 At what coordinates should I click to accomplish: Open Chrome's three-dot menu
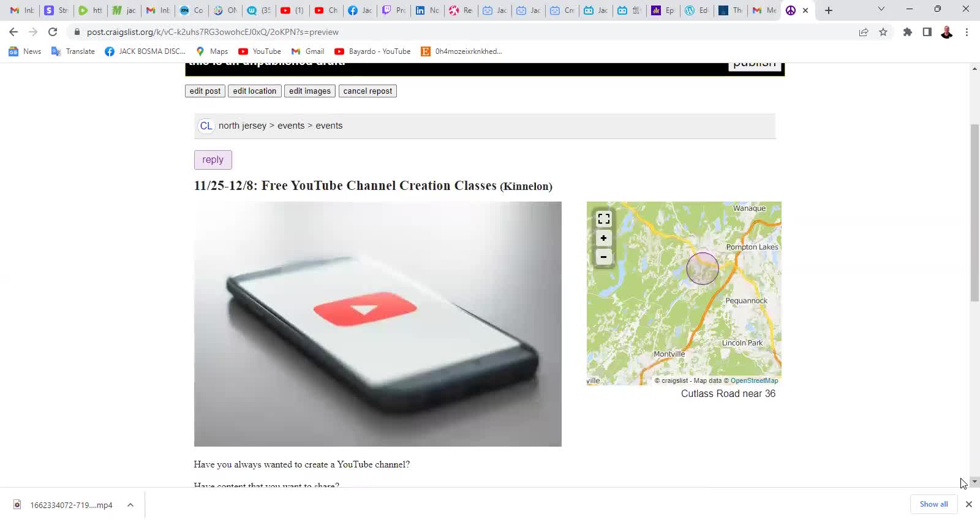(967, 32)
